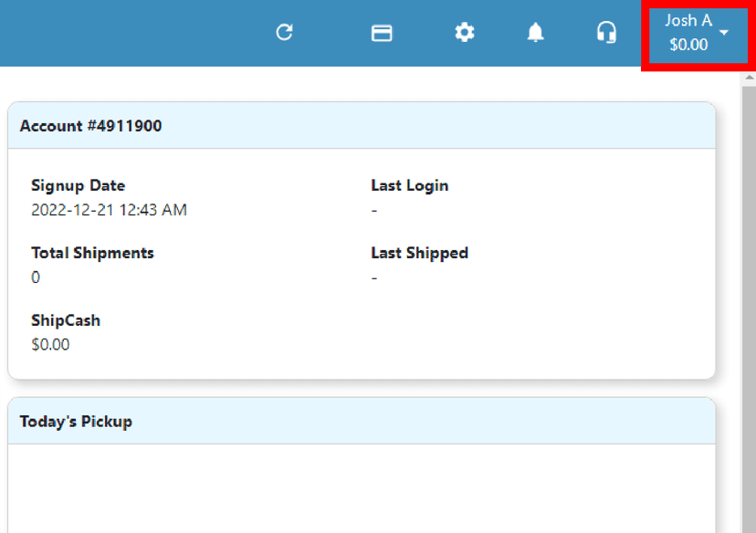Click the vertical scrollbar track
756x533 pixels.
[749, 308]
